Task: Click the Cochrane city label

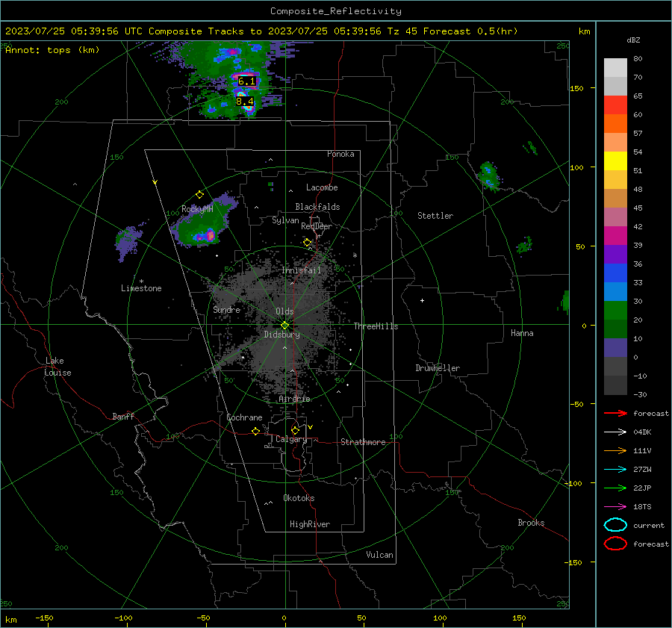Action: 244,417
